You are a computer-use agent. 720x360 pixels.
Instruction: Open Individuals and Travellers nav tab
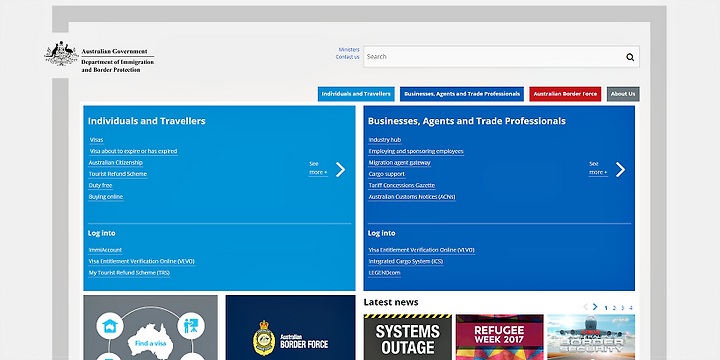356,94
